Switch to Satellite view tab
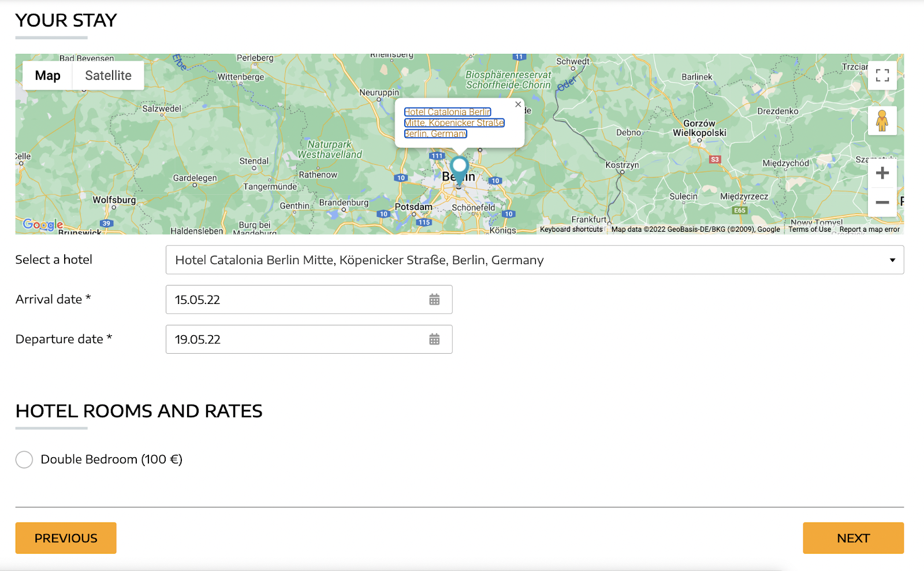The height and width of the screenshot is (571, 924). (x=108, y=76)
